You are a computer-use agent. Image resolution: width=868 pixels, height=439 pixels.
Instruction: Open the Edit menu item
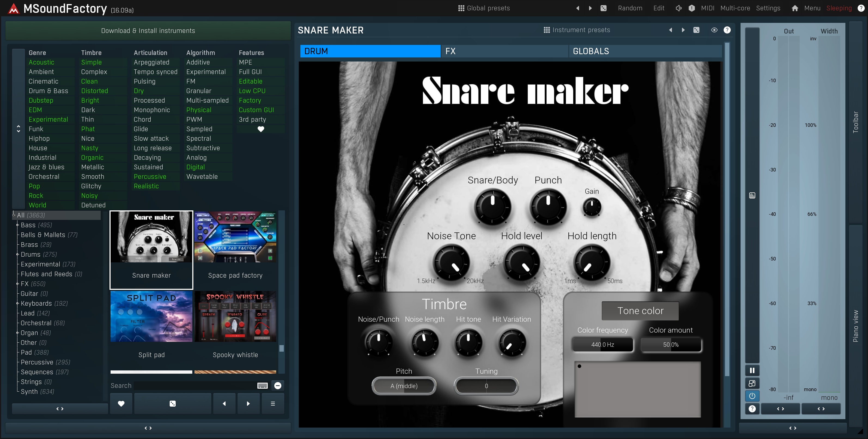pos(659,8)
